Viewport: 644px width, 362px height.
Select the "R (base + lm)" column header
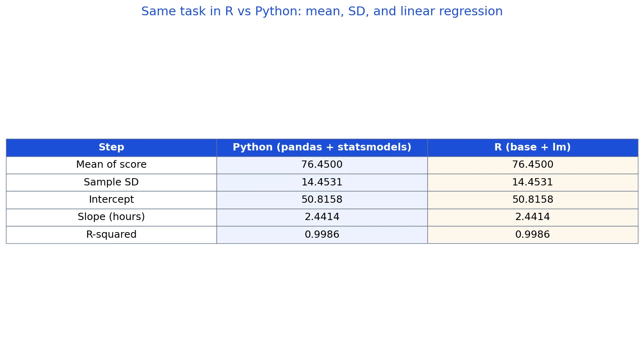point(533,148)
